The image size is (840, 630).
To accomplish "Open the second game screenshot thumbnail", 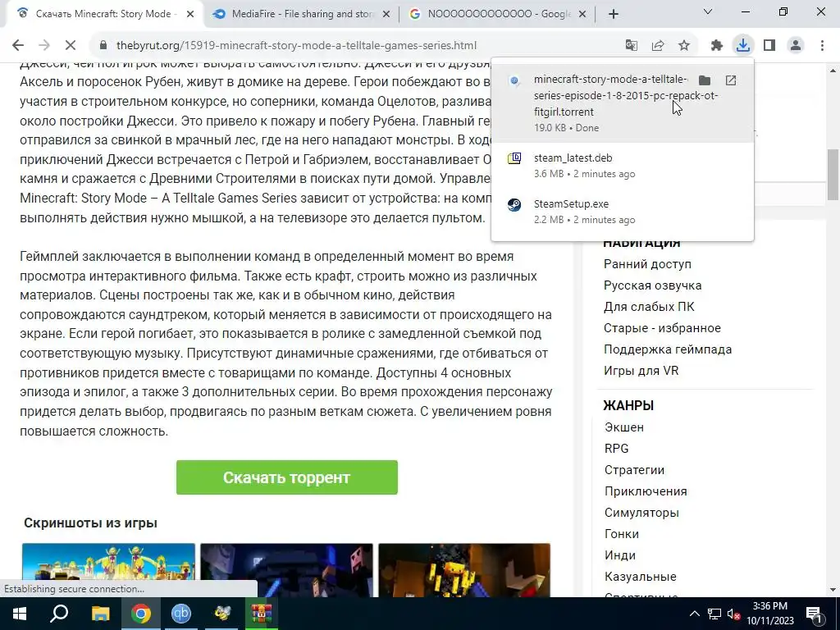I will tap(286, 570).
